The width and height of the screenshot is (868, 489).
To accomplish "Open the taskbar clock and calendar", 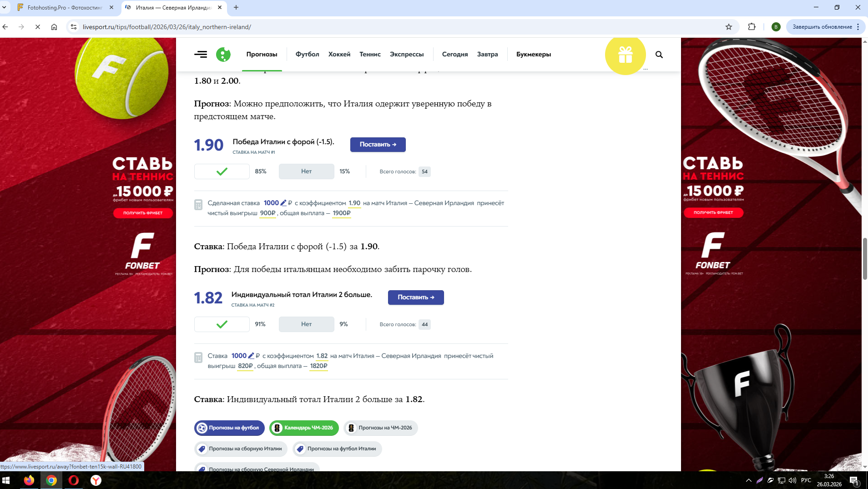I will pyautogui.click(x=829, y=480).
